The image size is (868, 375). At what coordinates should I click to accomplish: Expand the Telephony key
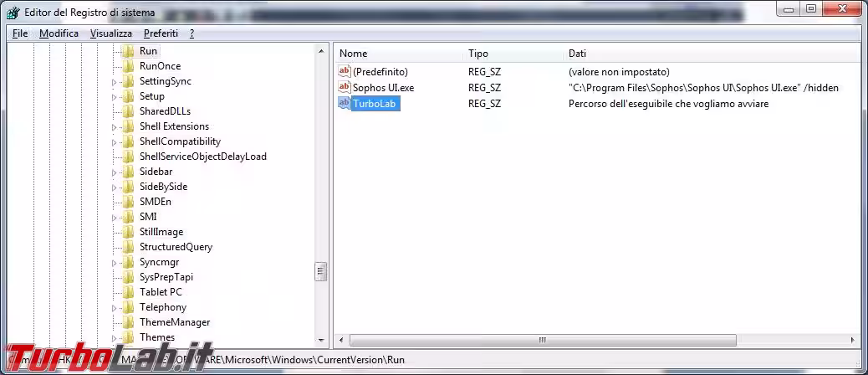click(114, 308)
